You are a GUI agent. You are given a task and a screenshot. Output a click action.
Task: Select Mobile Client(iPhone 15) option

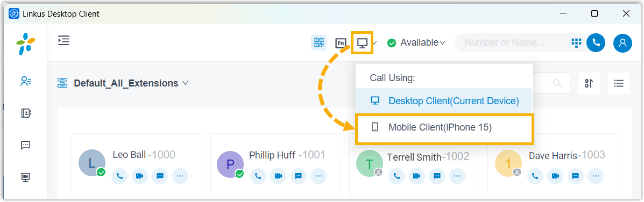pyautogui.click(x=444, y=127)
